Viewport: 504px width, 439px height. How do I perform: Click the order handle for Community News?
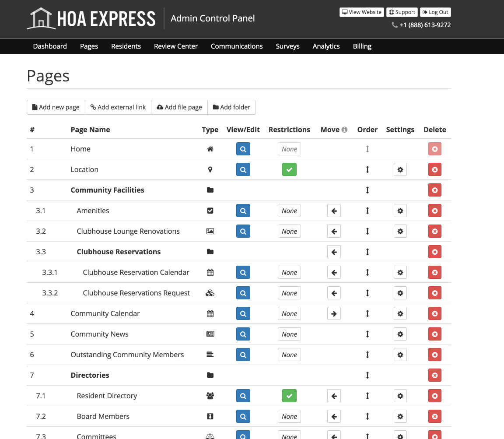pos(367,334)
